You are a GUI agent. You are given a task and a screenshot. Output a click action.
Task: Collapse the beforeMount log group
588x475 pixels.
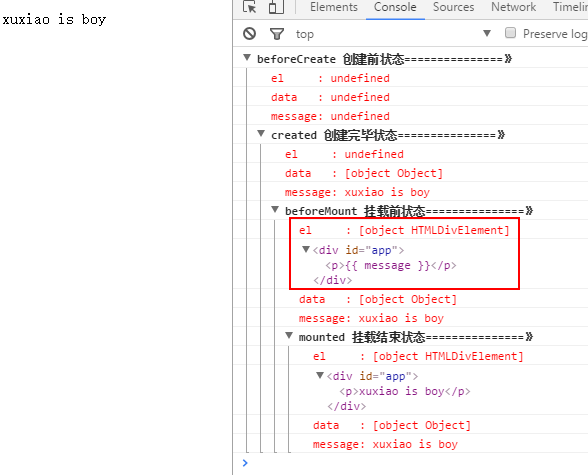(275, 210)
